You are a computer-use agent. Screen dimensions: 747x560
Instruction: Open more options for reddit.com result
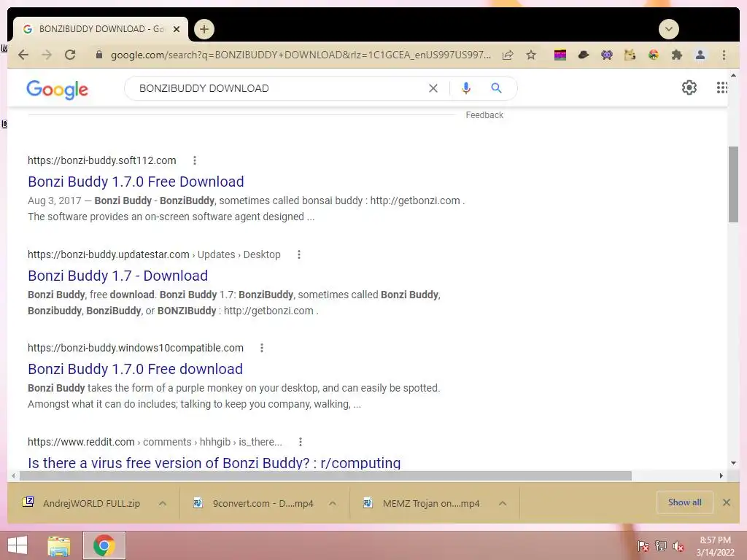click(x=300, y=442)
